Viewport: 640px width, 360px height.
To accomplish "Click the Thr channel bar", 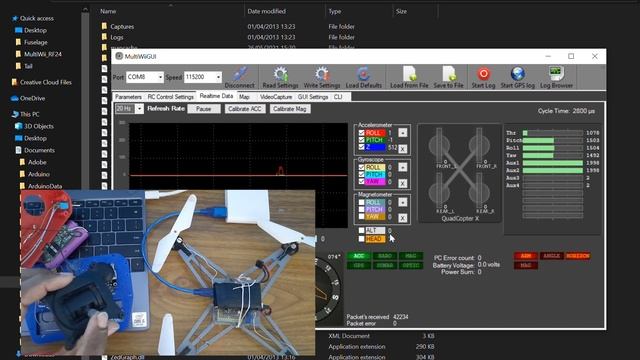I will [x=553, y=133].
